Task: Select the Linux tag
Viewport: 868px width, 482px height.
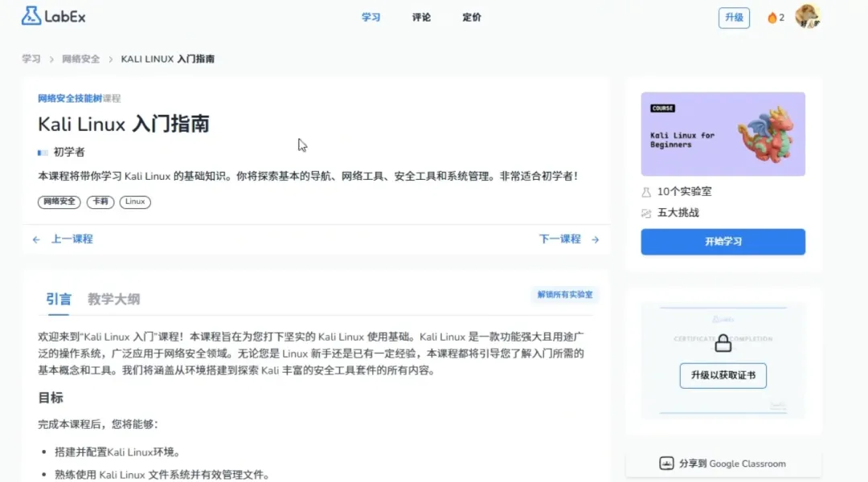Action: [135, 202]
